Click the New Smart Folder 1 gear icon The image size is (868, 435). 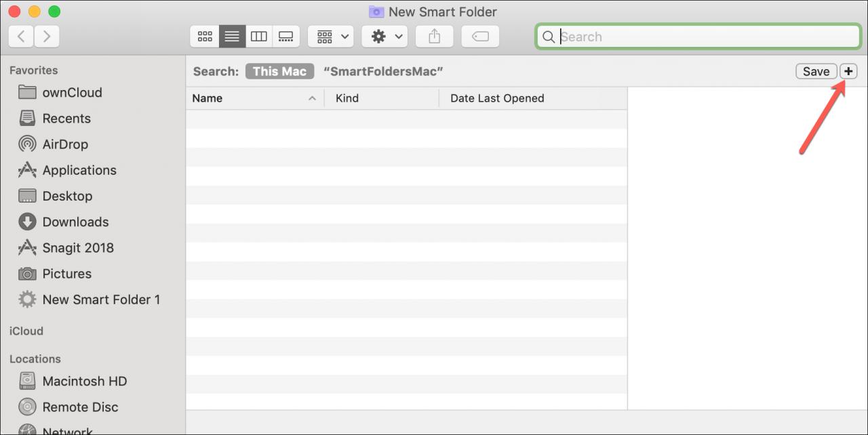tap(27, 299)
